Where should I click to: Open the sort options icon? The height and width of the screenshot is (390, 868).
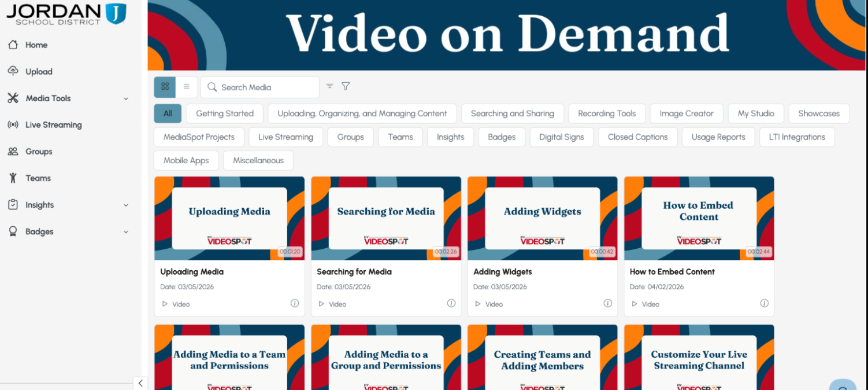[x=329, y=86]
